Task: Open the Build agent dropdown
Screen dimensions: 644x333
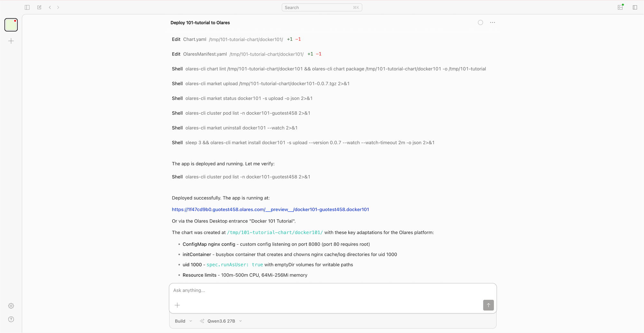Action: click(184, 321)
